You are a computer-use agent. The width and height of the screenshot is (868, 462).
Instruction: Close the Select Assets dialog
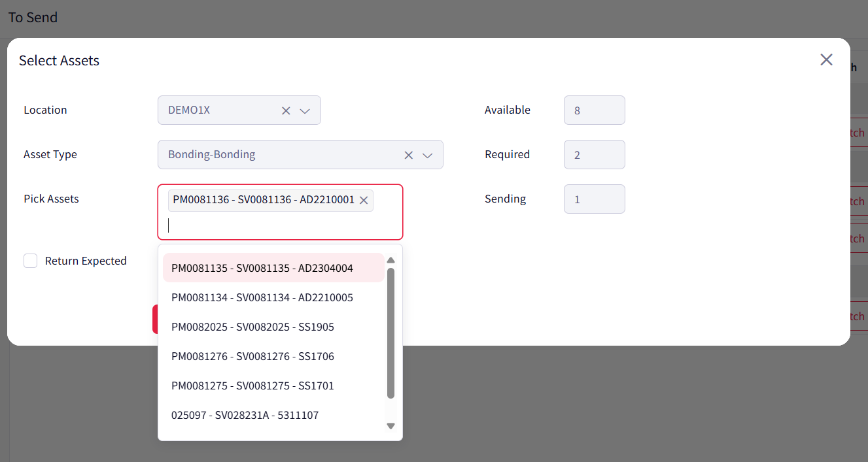click(x=826, y=60)
